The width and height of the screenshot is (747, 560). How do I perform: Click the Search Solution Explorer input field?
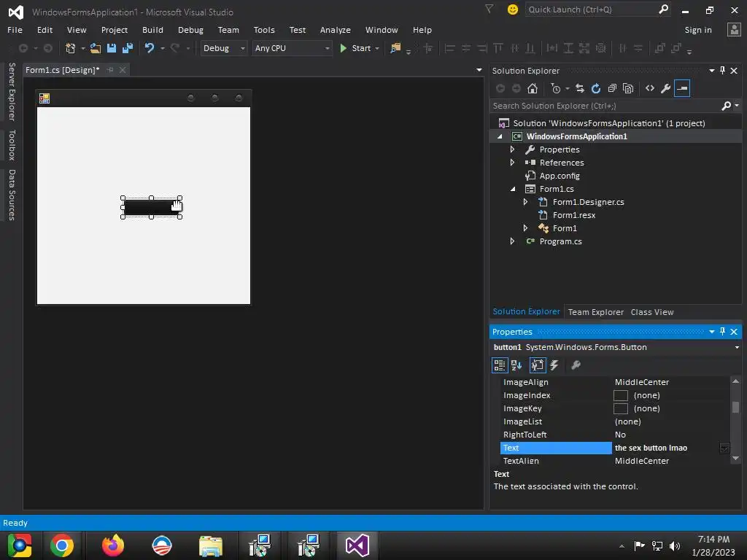(606, 106)
